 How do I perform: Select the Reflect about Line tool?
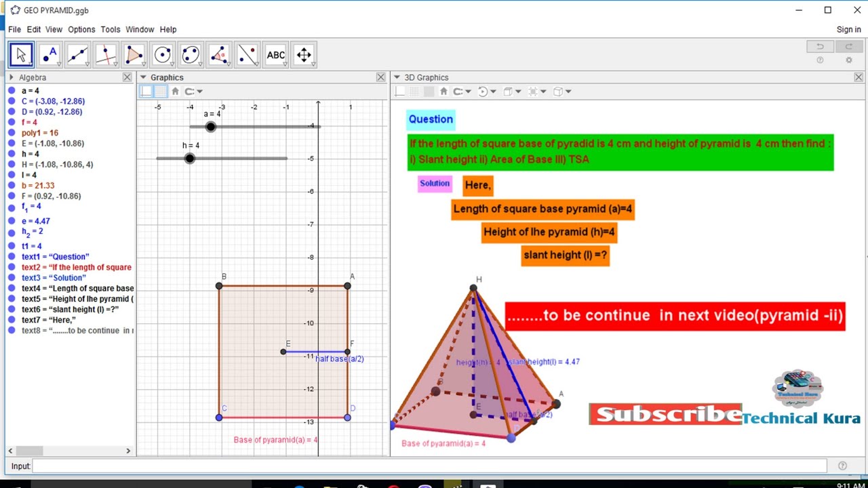(x=248, y=55)
